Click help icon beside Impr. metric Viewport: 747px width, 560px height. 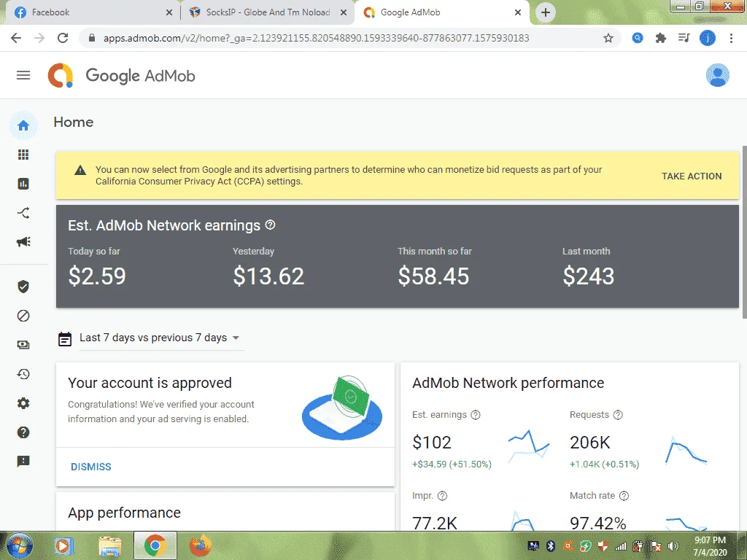(442, 496)
